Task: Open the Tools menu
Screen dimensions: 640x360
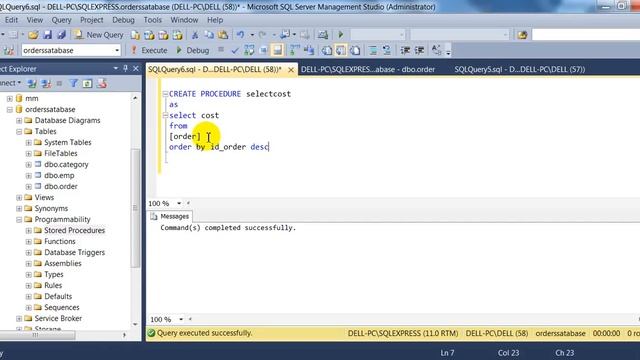Action: tap(152, 20)
